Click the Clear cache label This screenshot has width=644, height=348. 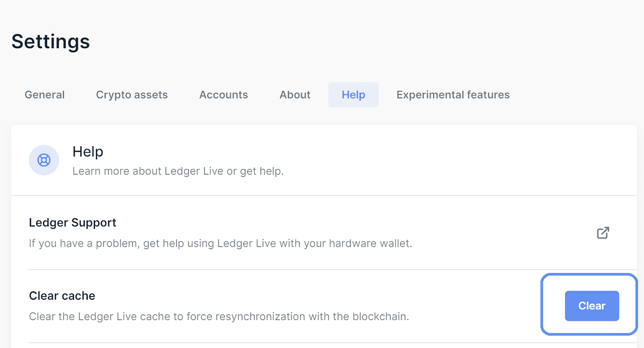pyautogui.click(x=62, y=296)
